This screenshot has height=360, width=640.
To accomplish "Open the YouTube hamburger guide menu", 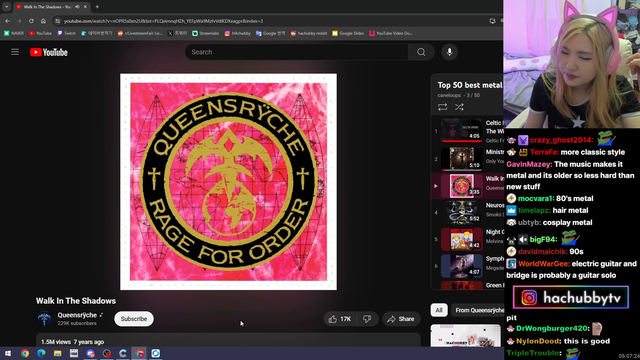I will pyautogui.click(x=15, y=52).
